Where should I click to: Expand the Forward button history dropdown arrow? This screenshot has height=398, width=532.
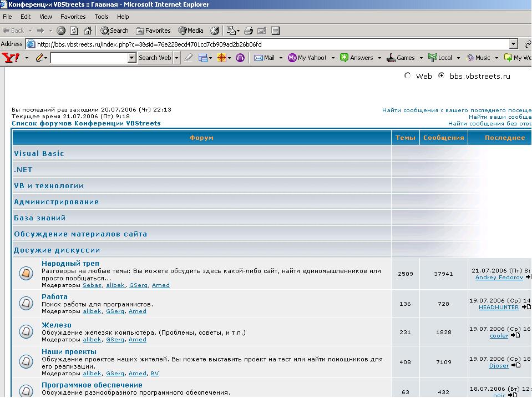(x=50, y=31)
